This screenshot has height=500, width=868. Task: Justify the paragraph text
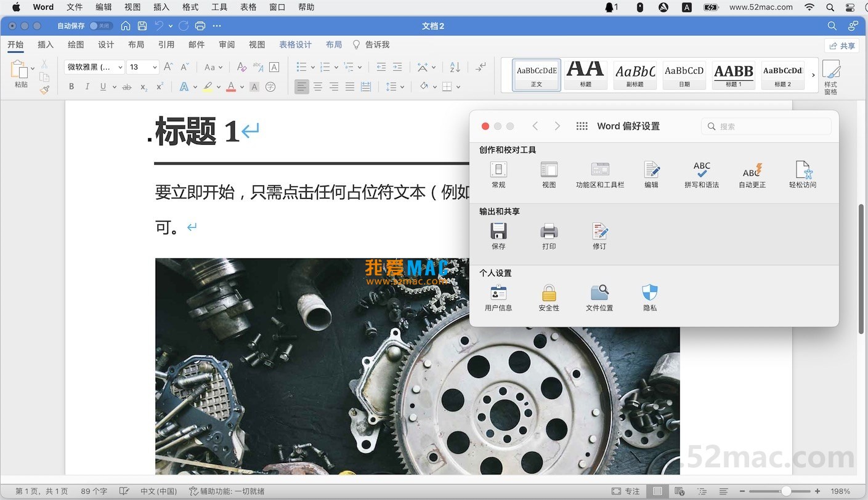[x=350, y=87]
